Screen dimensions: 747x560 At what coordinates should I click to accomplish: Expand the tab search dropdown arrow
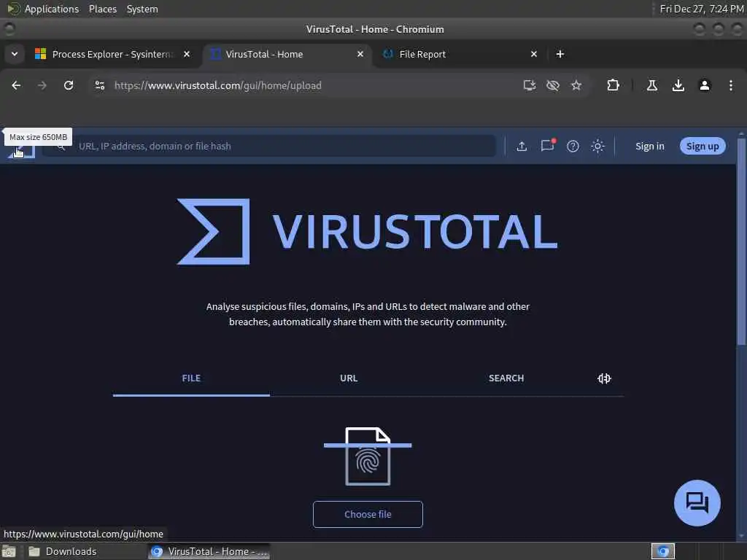[15, 54]
